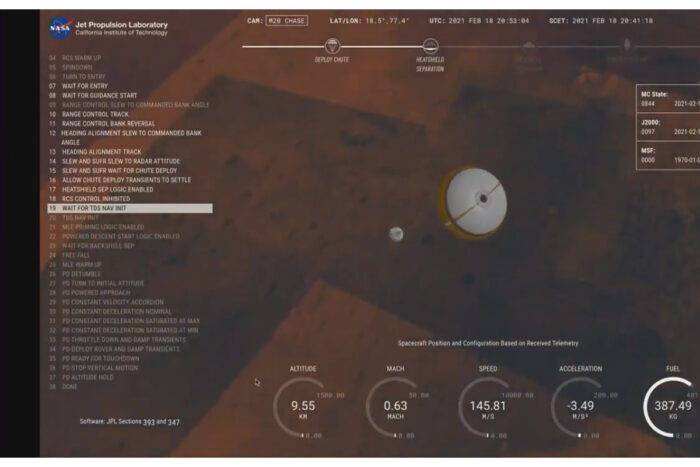Viewport: 700px width, 467px height.
Task: Click the small separated heatshield object
Action: (x=396, y=234)
